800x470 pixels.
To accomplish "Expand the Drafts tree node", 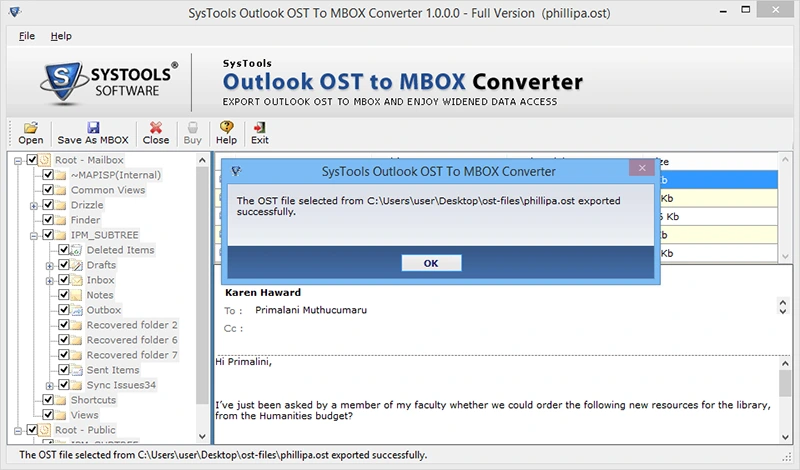I will coord(49,266).
